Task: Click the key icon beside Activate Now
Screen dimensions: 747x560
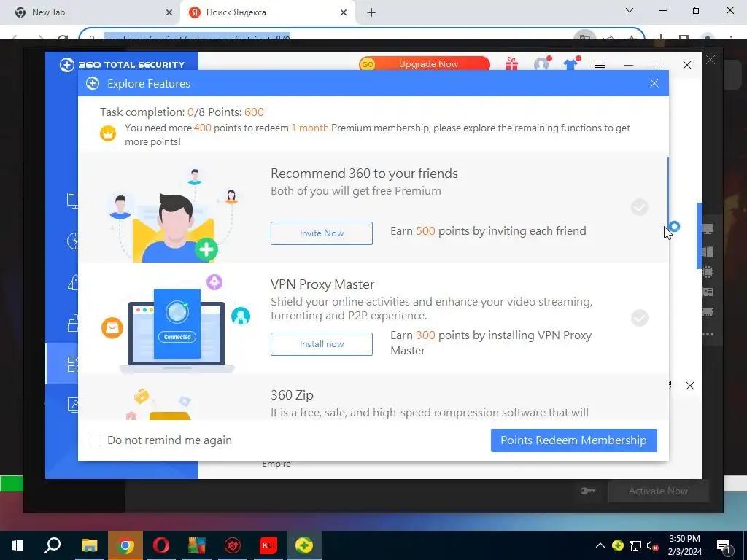Action: pyautogui.click(x=588, y=491)
